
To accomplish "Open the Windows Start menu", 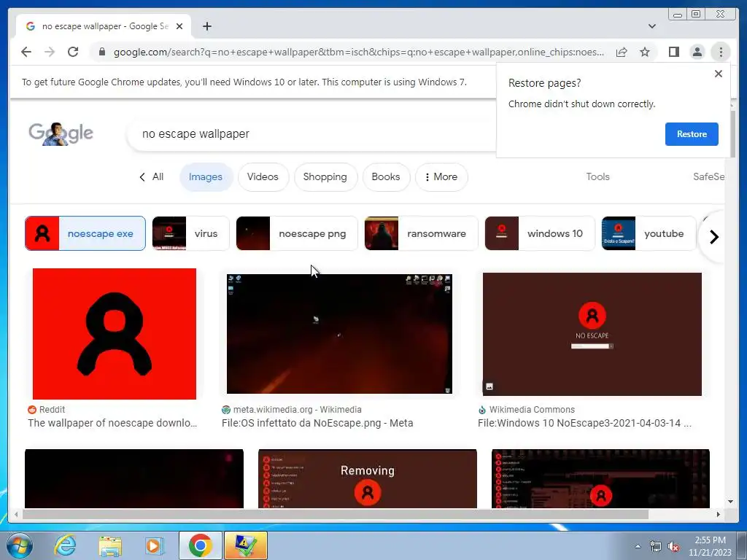I will pos(20,545).
